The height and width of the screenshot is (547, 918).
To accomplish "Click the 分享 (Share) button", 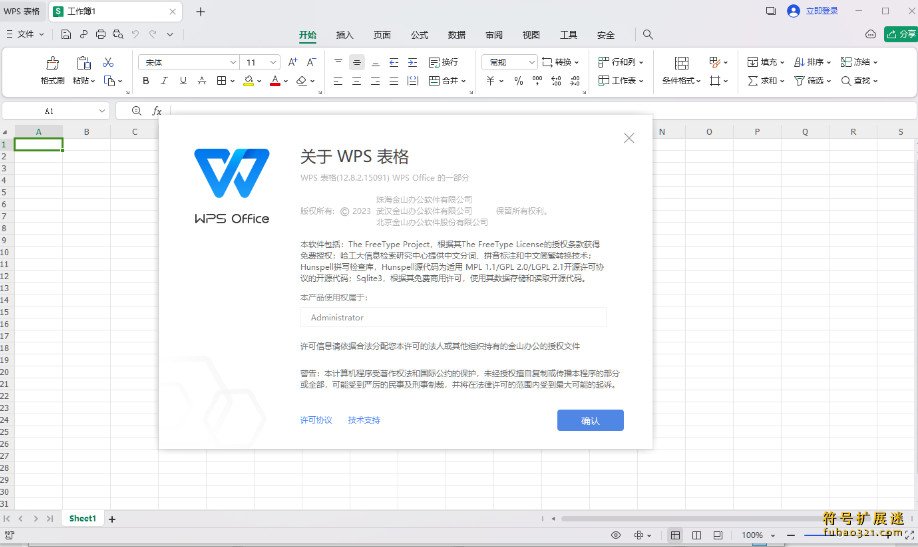I will (900, 35).
